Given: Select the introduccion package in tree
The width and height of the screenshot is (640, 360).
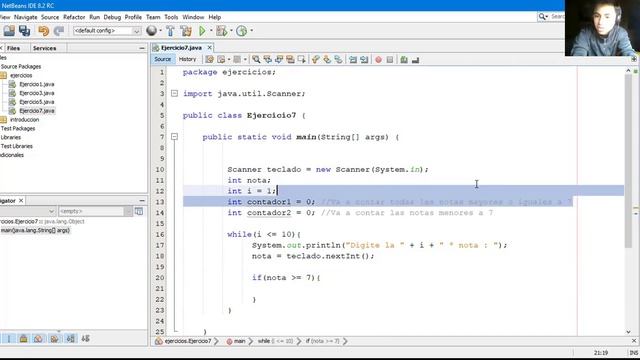Looking at the screenshot, I should pyautogui.click(x=24, y=120).
